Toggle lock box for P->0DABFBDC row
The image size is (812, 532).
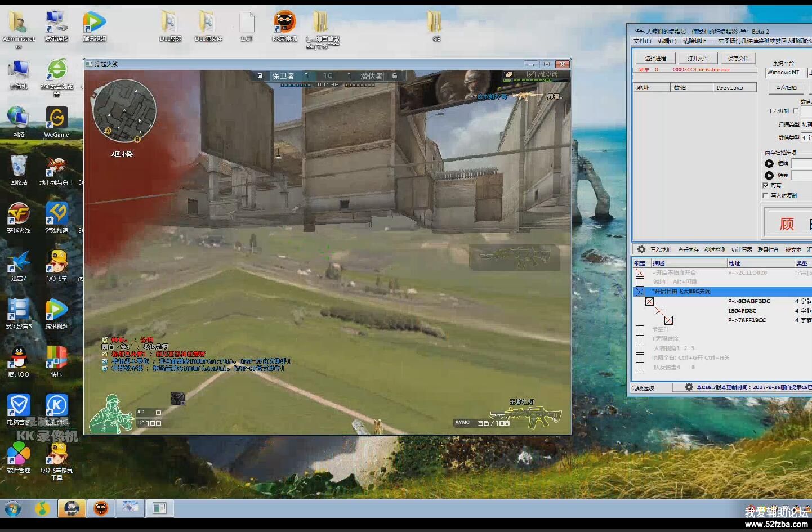[x=649, y=301]
